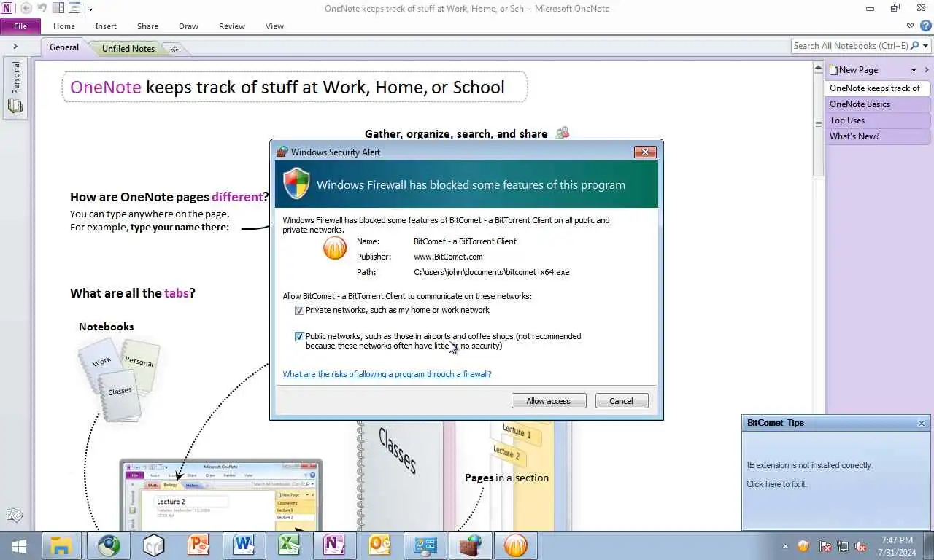Select the Personal notebook in sidebar

coord(15,87)
